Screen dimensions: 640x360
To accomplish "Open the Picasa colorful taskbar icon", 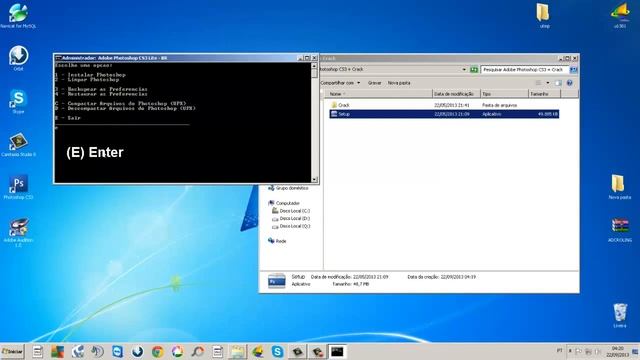I will pos(178,351).
